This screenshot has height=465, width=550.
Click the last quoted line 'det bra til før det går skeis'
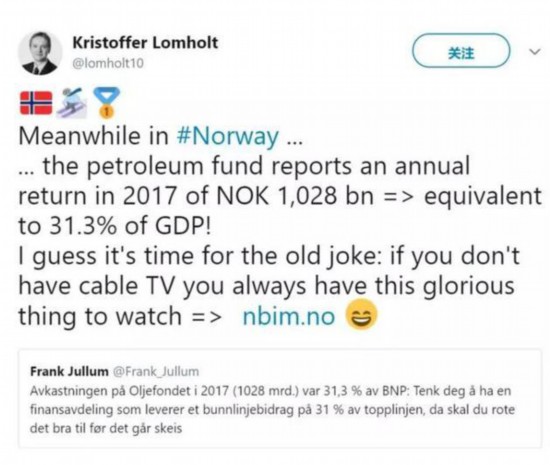point(106,428)
